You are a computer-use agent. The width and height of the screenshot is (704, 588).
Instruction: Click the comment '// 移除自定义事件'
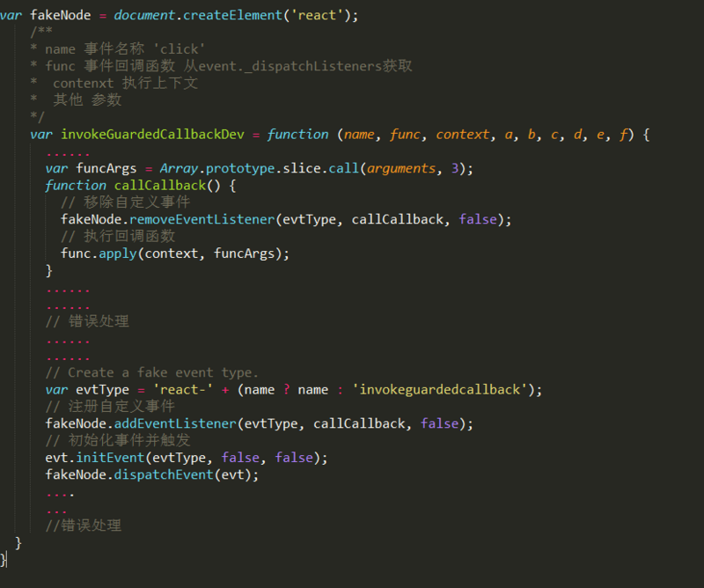click(x=126, y=202)
